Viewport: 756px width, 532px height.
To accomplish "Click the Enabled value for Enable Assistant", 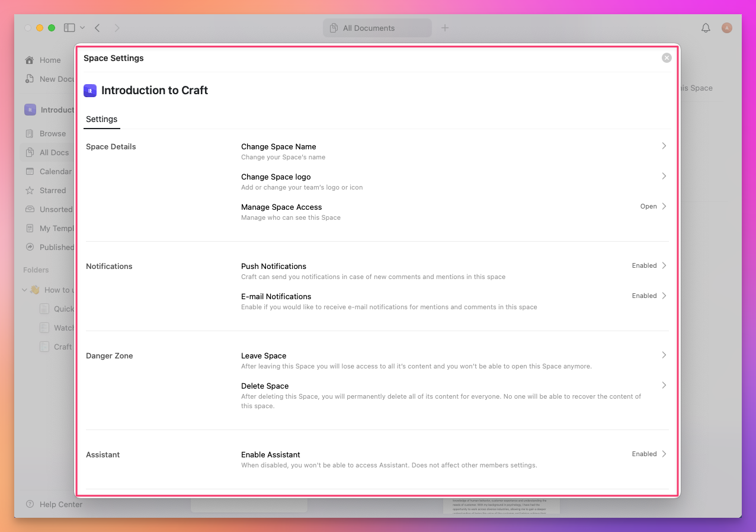I will (x=644, y=454).
